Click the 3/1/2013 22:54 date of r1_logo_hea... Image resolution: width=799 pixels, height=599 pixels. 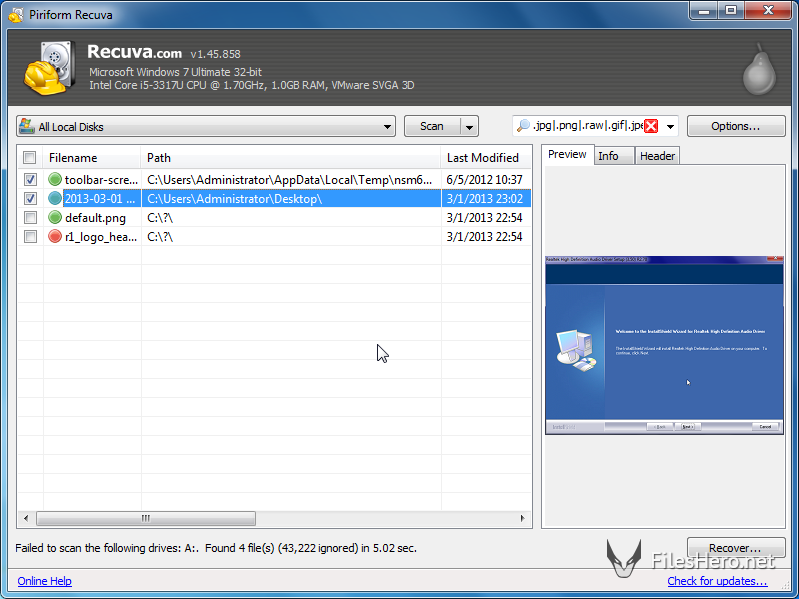(484, 237)
